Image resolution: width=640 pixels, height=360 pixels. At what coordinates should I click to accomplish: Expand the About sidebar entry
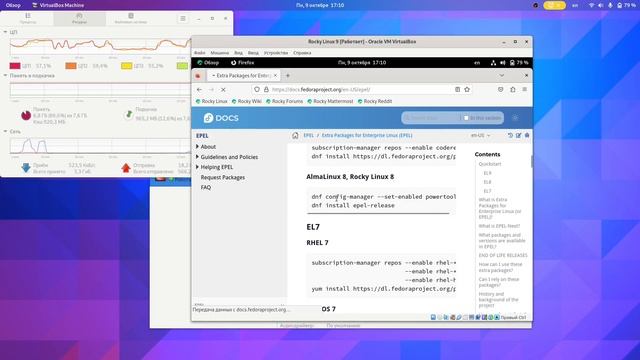click(198, 146)
